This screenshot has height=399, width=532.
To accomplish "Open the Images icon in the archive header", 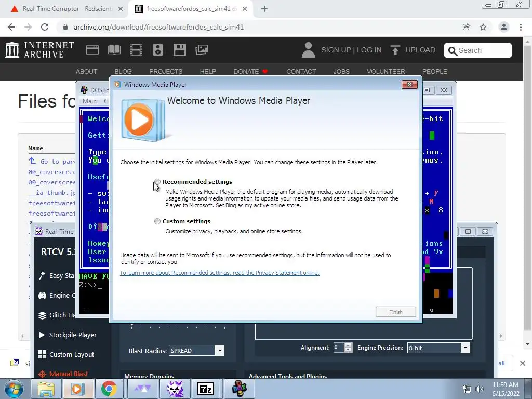I will pos(202,50).
